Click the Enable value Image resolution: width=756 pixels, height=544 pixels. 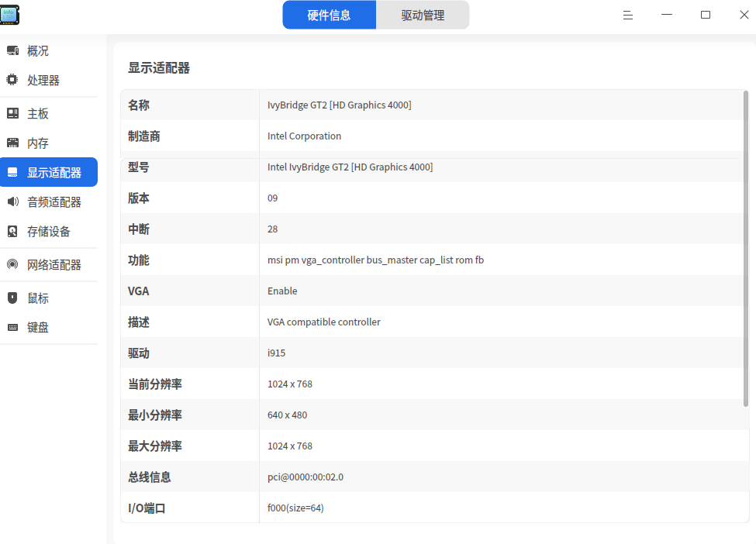click(282, 291)
